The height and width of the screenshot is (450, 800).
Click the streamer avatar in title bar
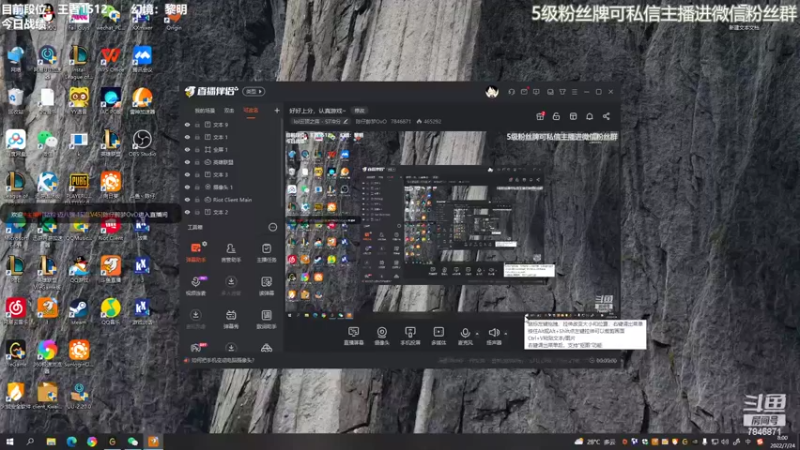(492, 92)
